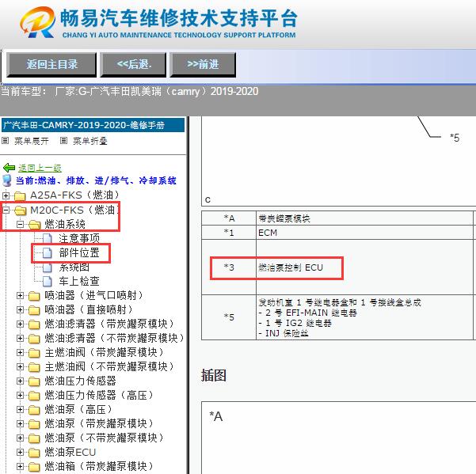Screen dimensions: 476x474
Task: Open the 车上检查 page
Action: [79, 281]
